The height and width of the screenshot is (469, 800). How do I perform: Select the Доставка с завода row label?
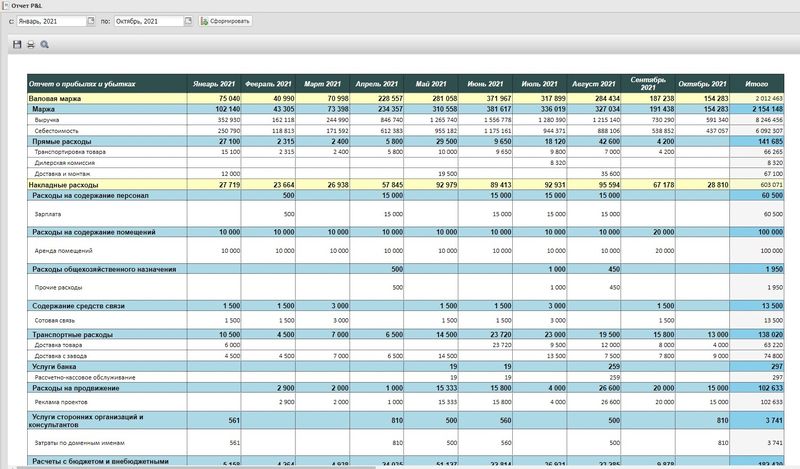(61, 356)
